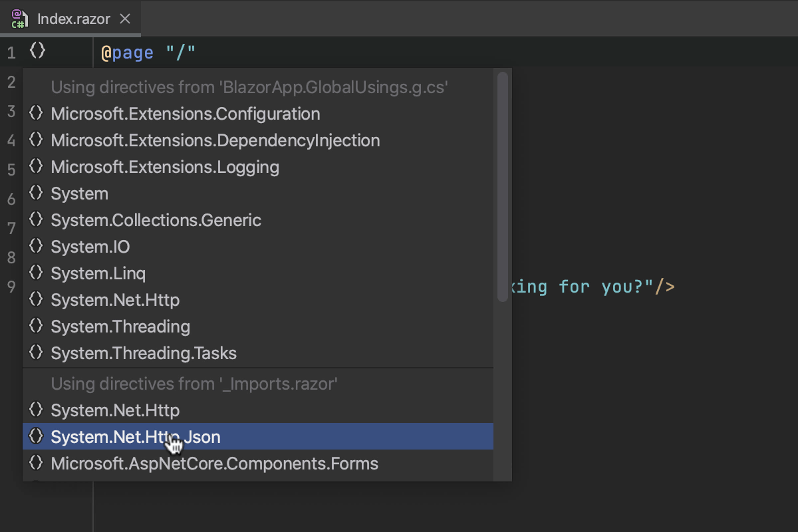Select System.Threading from the global usings
The width and height of the screenshot is (798, 532).
(x=120, y=327)
